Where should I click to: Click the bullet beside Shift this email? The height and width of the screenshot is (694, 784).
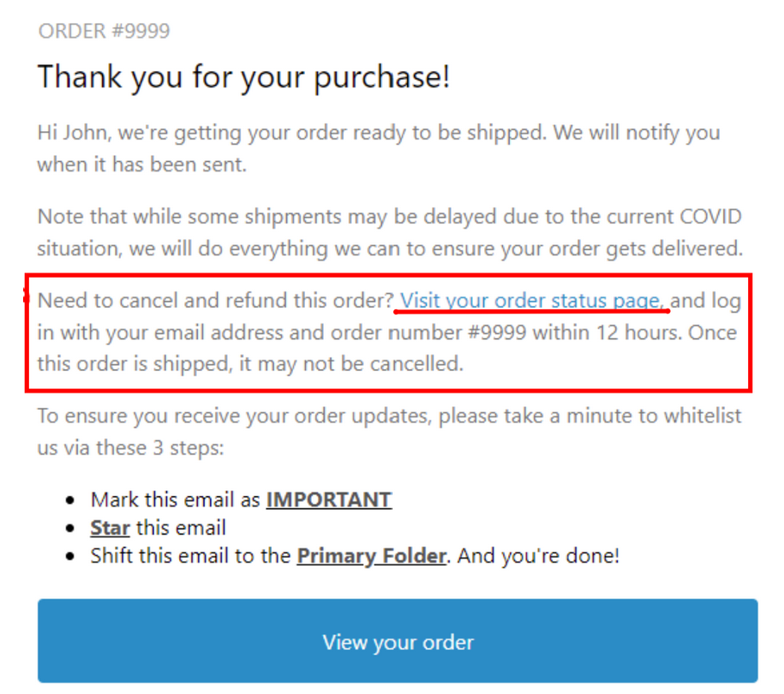click(70, 556)
